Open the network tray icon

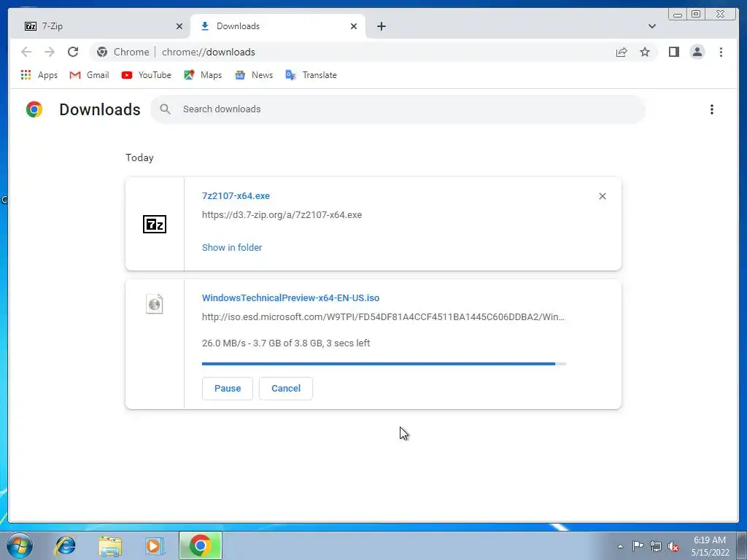pos(656,546)
